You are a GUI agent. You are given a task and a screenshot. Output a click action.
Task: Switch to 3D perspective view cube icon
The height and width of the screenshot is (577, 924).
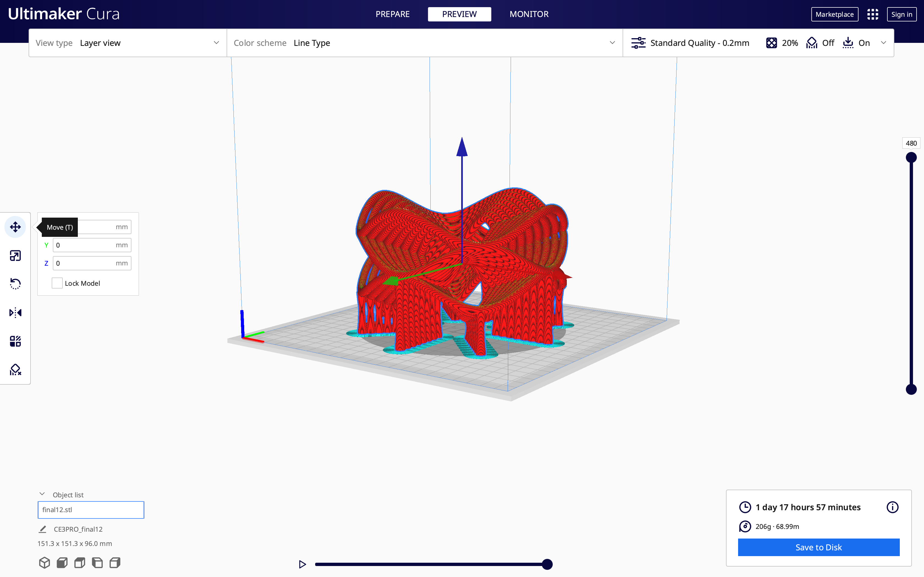click(x=45, y=562)
